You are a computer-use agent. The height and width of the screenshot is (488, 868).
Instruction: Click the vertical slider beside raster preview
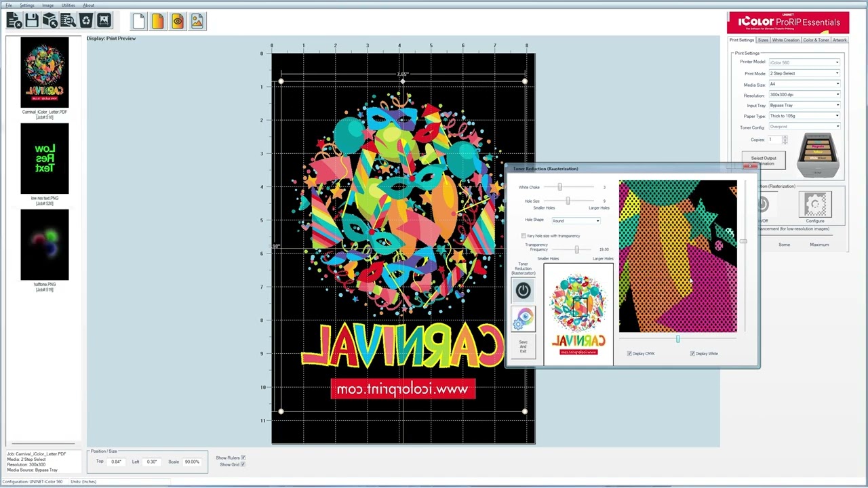(743, 242)
